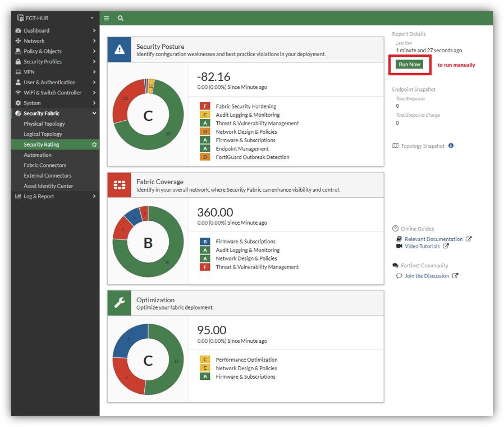Open Automation menu item
Image resolution: width=504 pixels, height=427 pixels.
point(56,155)
